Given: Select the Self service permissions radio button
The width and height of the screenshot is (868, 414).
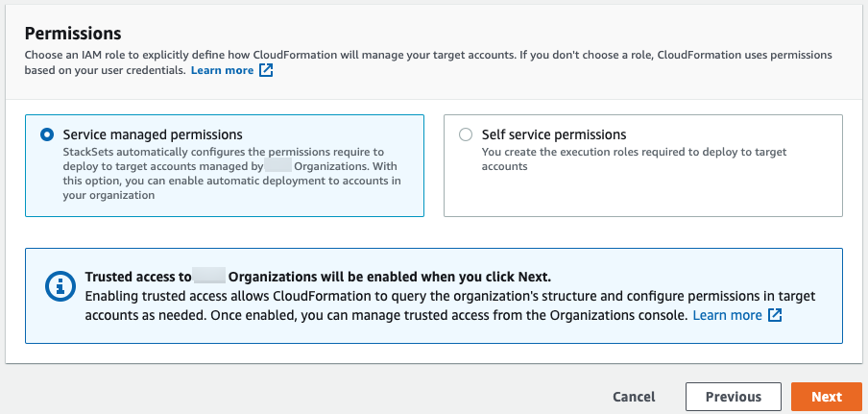Looking at the screenshot, I should tap(466, 135).
